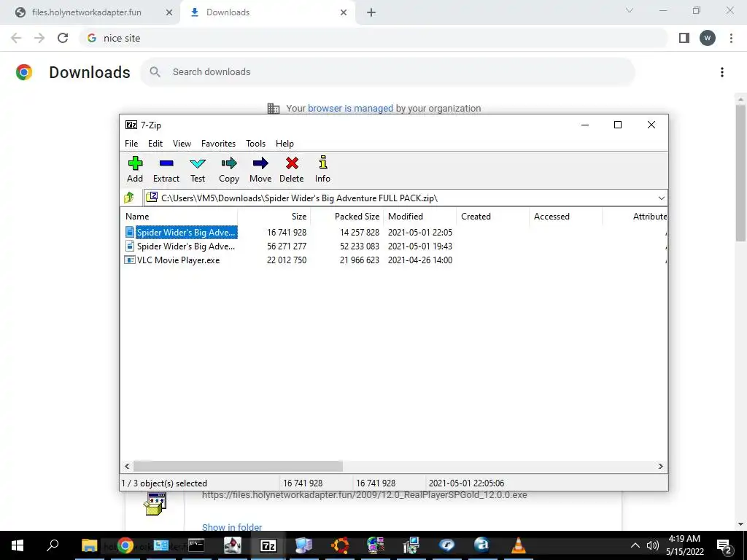Screen dimensions: 747x560
Task: Click the scroll right arrow in 7-Zip
Action: coord(660,466)
